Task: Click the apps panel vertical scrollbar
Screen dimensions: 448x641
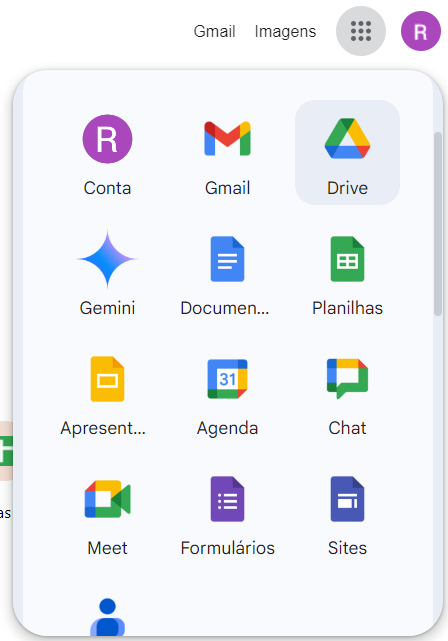Action: pyautogui.click(x=438, y=224)
